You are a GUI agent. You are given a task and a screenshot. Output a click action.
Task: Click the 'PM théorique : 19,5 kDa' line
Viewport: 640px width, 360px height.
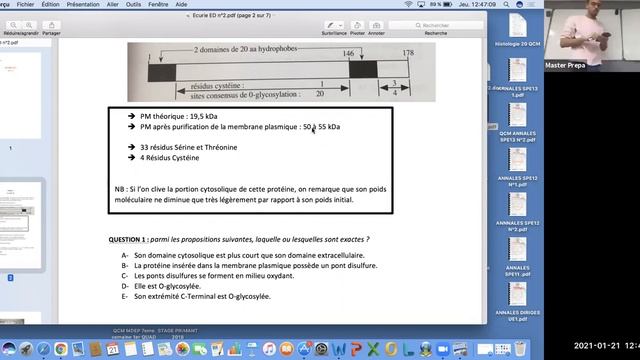point(179,116)
